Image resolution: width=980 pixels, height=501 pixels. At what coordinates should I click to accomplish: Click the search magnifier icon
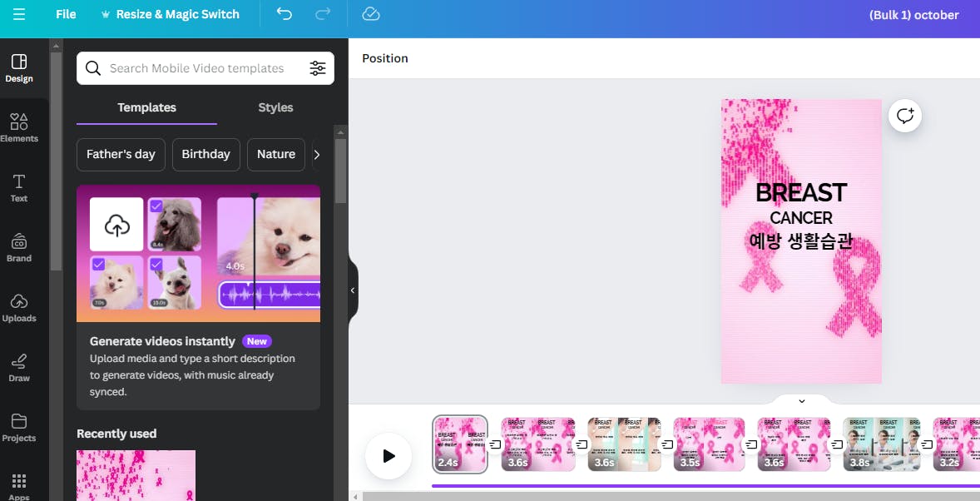93,68
